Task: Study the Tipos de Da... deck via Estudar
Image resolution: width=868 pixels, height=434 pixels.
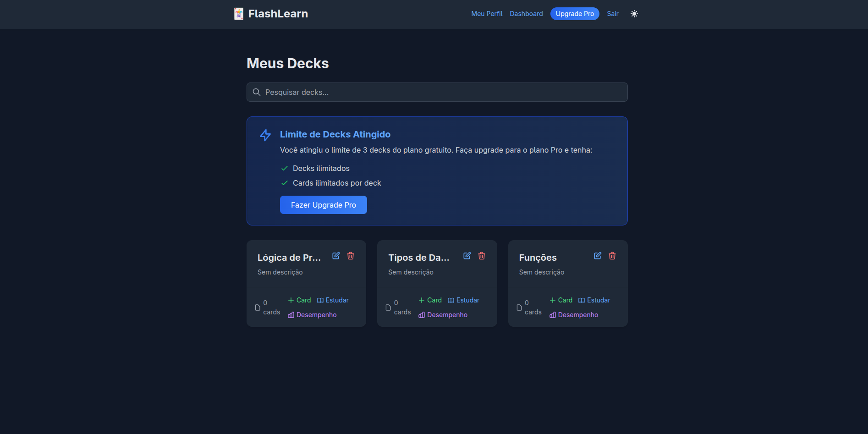Action: coord(463,300)
